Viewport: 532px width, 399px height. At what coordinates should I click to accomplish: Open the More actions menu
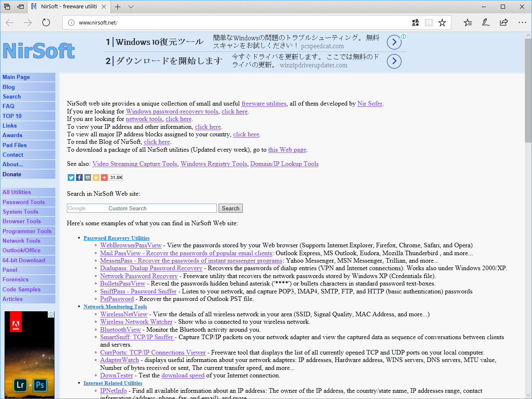coord(522,22)
